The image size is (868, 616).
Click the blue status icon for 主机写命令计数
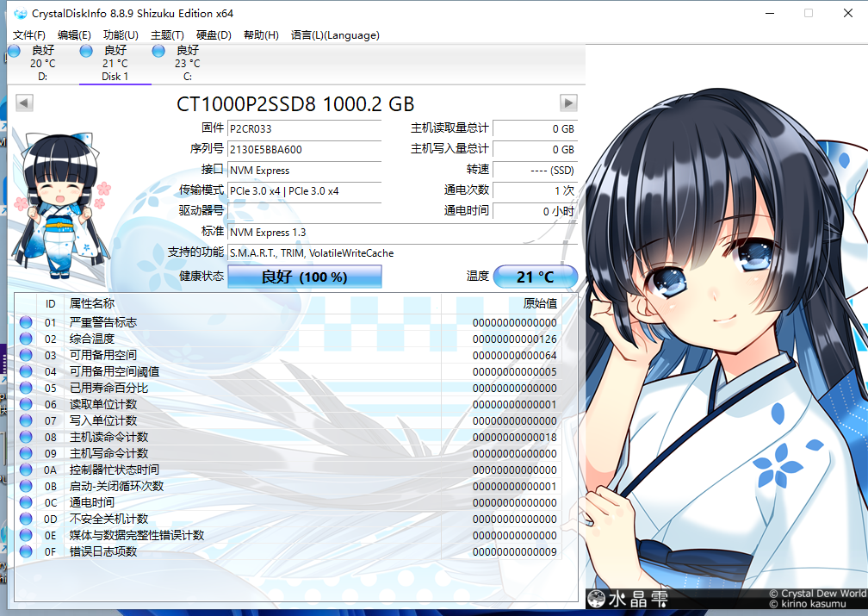click(x=26, y=453)
